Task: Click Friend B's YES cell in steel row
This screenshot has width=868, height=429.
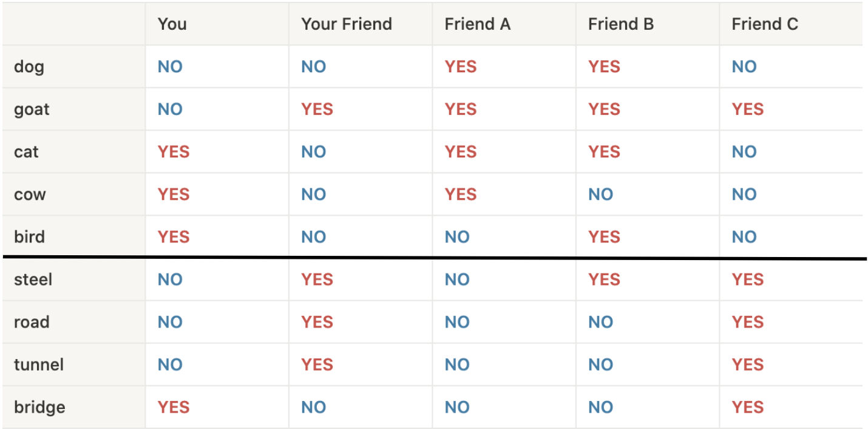Action: 604,280
